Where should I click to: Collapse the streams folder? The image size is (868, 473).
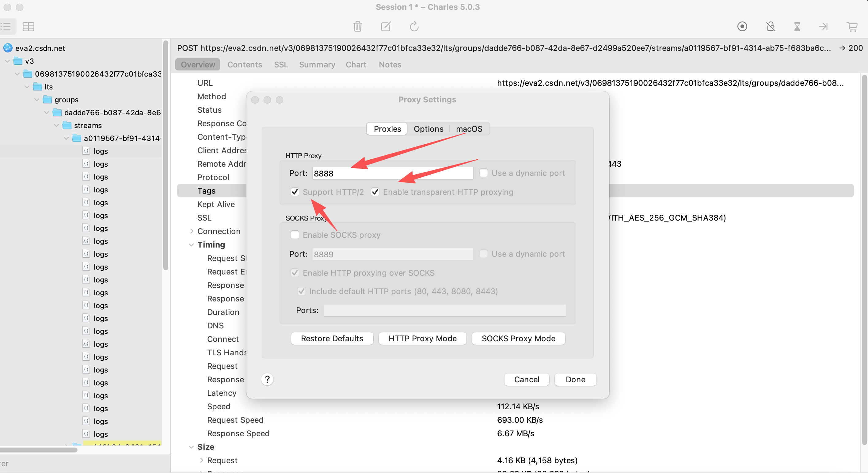point(56,126)
